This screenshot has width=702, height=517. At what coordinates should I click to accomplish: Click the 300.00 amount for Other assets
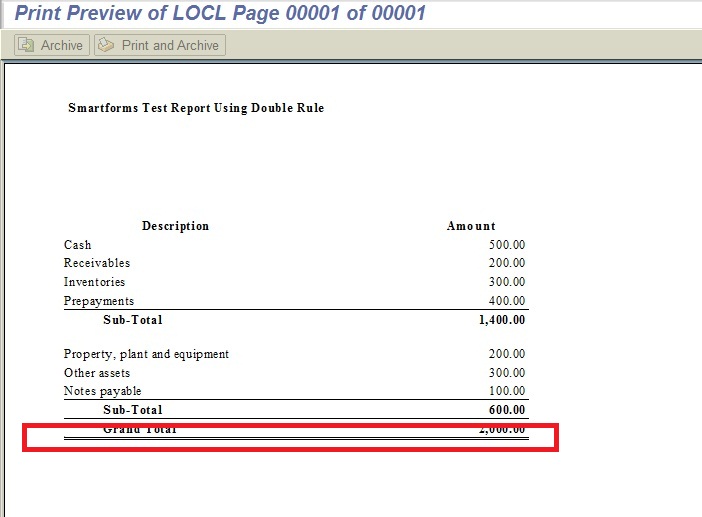507,373
